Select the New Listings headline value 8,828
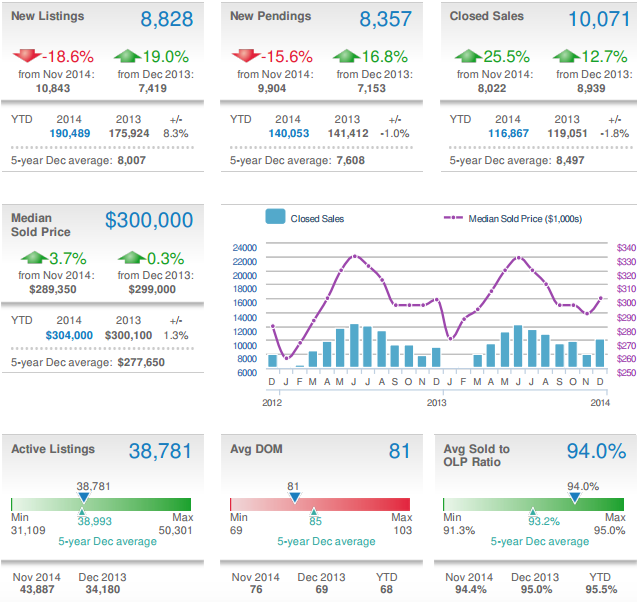637x602 pixels. pyautogui.click(x=167, y=19)
